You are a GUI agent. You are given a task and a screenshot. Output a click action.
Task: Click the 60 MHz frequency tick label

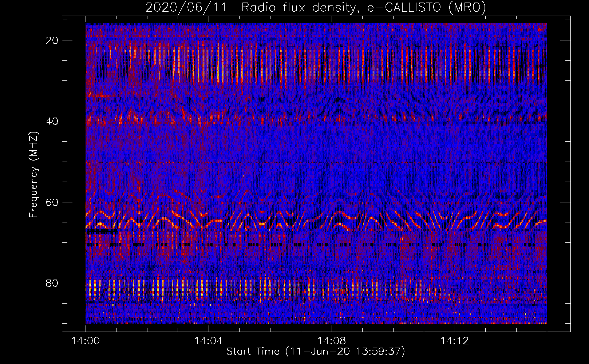tap(52, 202)
